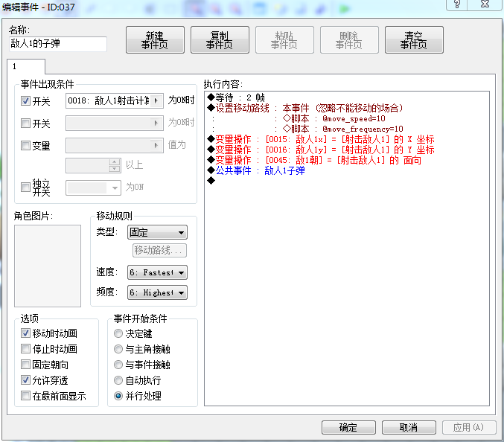This screenshot has height=442, width=504.
Task: Click 清空事件页 button
Action: pyautogui.click(x=414, y=40)
